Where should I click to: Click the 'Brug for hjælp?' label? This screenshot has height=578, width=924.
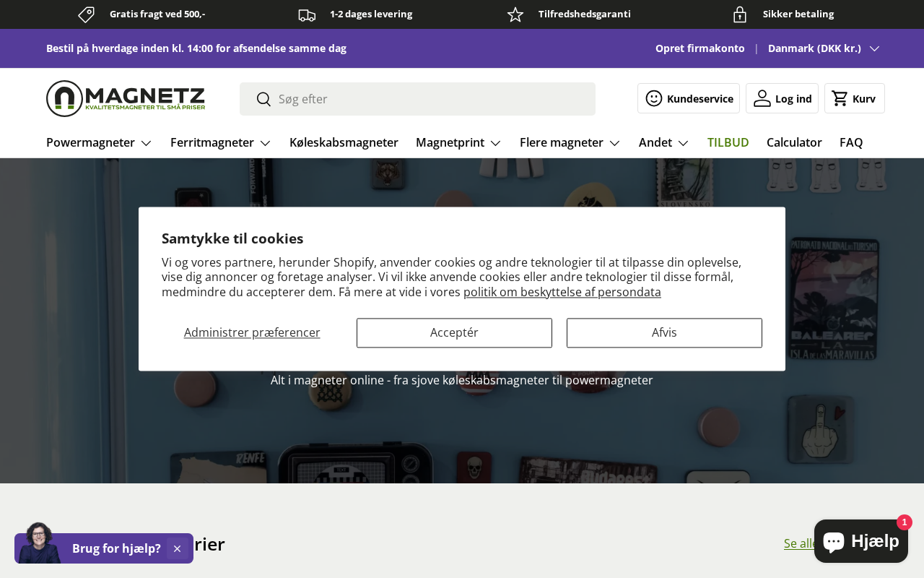tap(116, 548)
